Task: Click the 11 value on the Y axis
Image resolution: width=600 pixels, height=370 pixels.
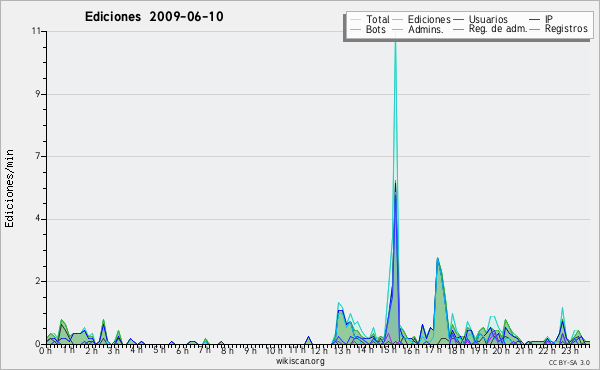Action: point(36,31)
